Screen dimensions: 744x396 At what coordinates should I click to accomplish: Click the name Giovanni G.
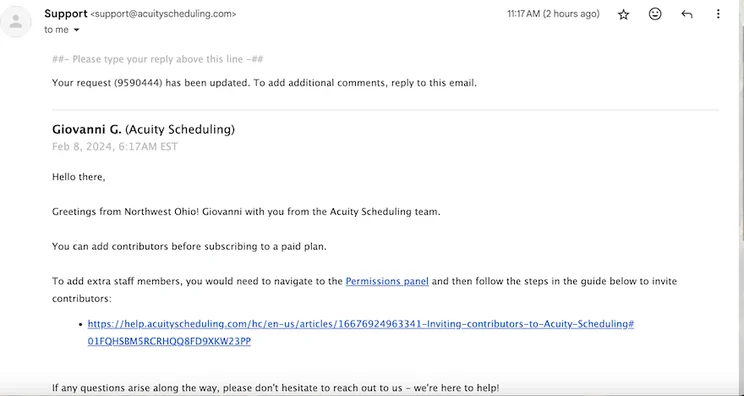[87, 129]
